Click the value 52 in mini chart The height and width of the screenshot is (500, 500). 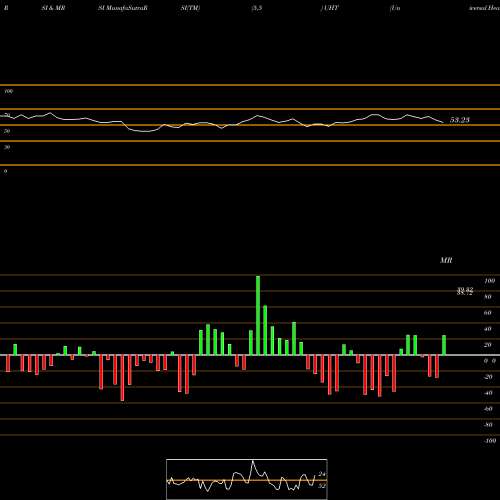pyautogui.click(x=322, y=486)
